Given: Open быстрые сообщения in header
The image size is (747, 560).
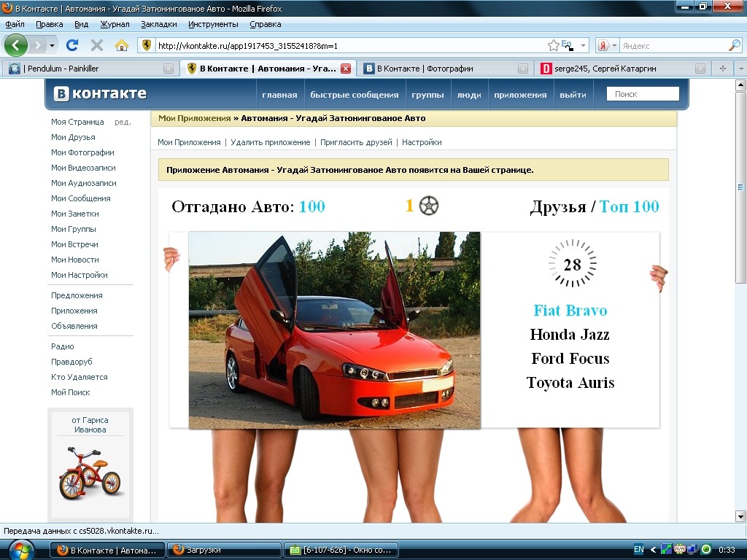Looking at the screenshot, I should coord(355,95).
